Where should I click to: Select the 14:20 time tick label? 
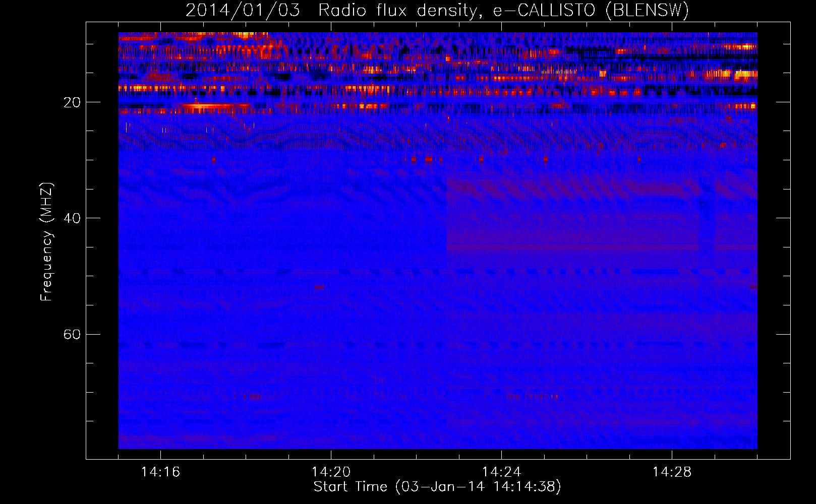[331, 472]
